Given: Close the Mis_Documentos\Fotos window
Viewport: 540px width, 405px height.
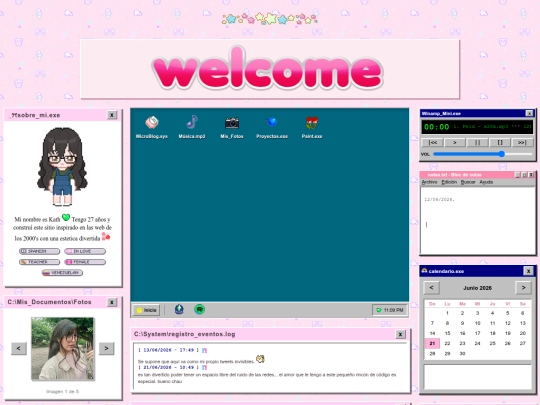Looking at the screenshot, I should click(x=112, y=302).
